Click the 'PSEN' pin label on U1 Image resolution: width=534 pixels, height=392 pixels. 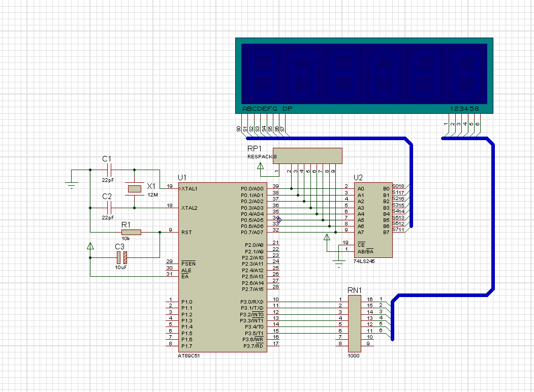pos(189,264)
